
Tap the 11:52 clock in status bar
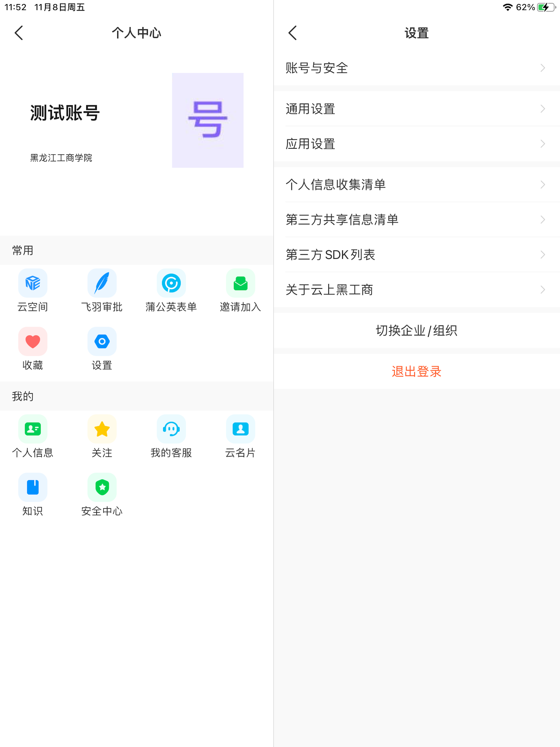coord(15,7)
